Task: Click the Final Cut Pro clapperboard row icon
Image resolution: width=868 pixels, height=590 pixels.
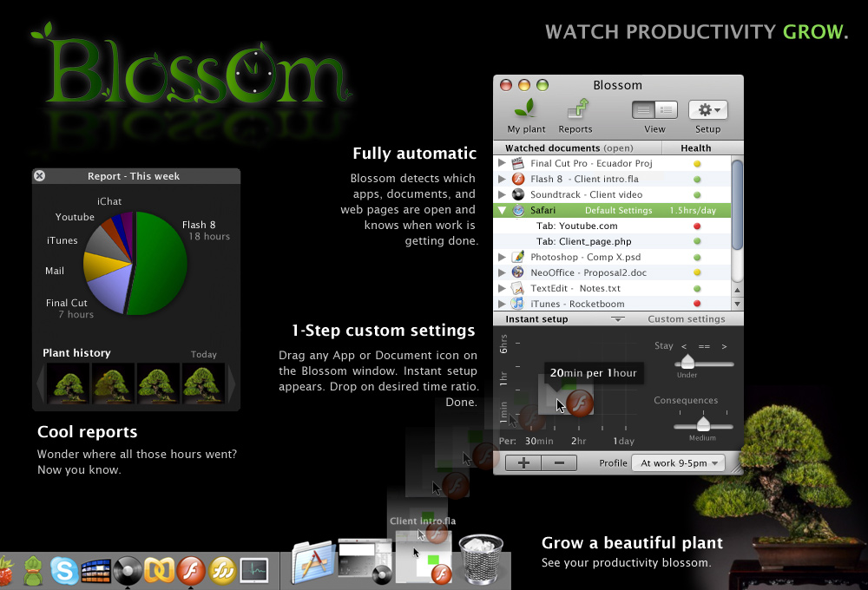Action: click(x=517, y=163)
